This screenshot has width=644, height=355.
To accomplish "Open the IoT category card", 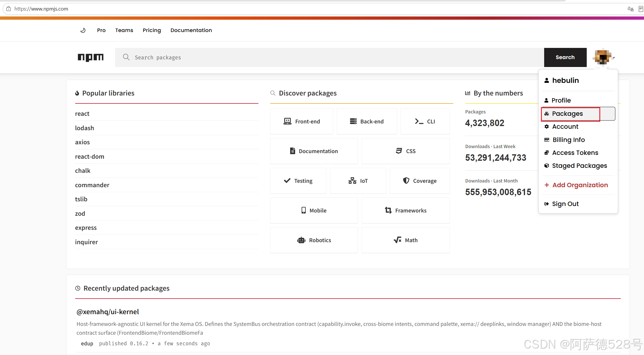I will (x=358, y=181).
